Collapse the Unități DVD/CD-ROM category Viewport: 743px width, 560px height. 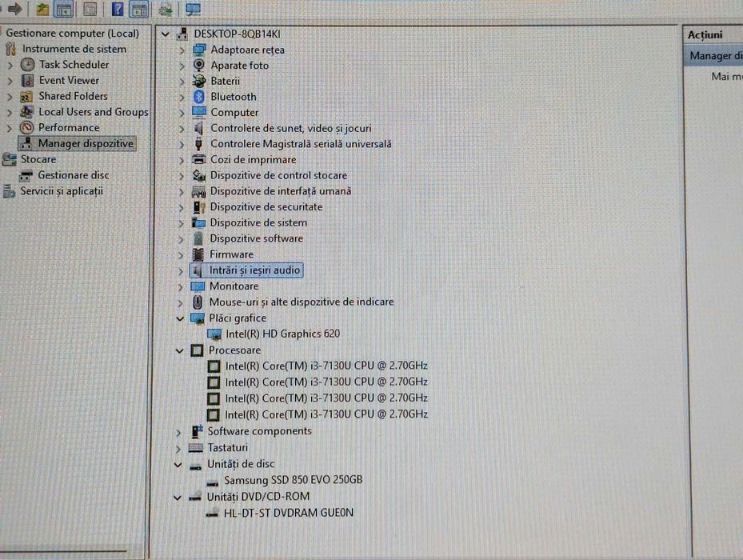(x=178, y=498)
